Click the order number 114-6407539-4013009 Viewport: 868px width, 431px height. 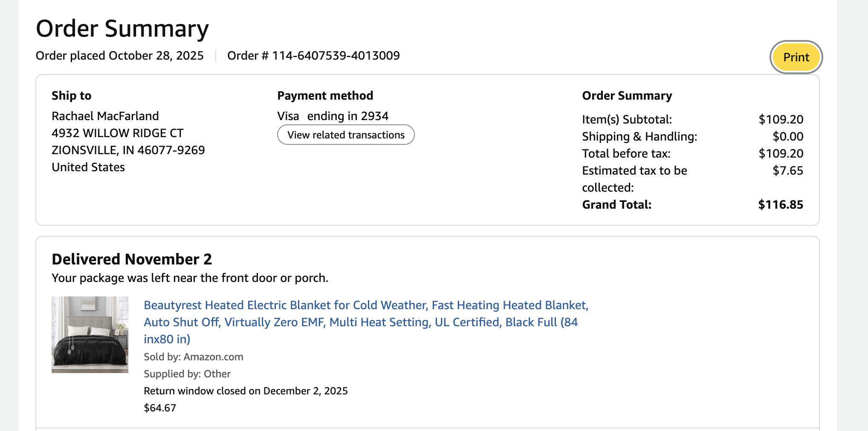pos(336,55)
